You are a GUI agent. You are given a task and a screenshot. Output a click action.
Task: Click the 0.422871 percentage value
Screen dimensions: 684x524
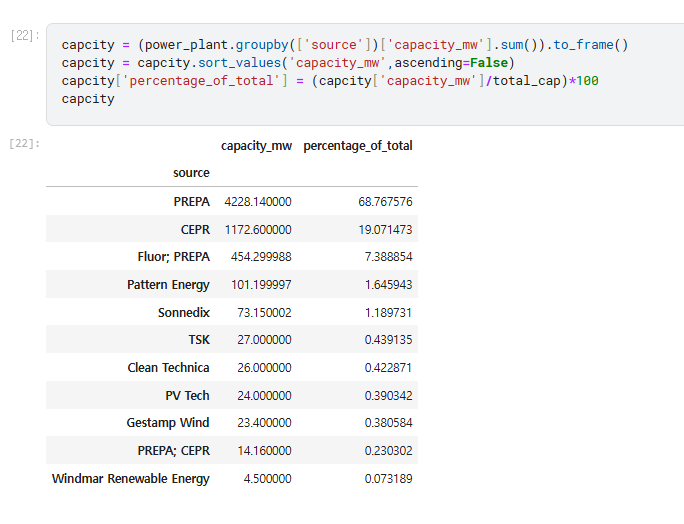[388, 367]
